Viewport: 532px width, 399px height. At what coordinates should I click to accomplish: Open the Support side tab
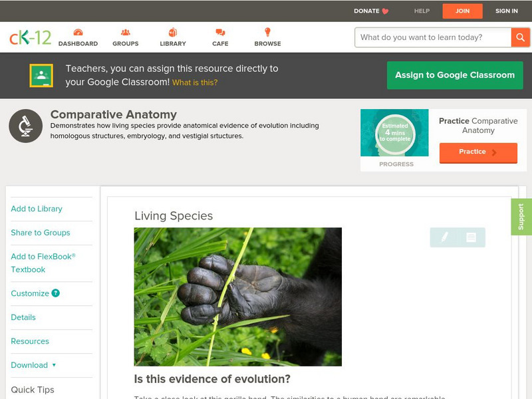521,217
